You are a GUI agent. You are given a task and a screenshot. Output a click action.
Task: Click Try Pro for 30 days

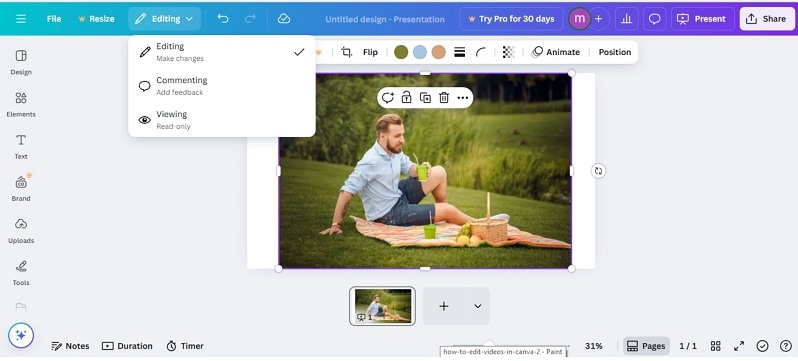pos(511,19)
